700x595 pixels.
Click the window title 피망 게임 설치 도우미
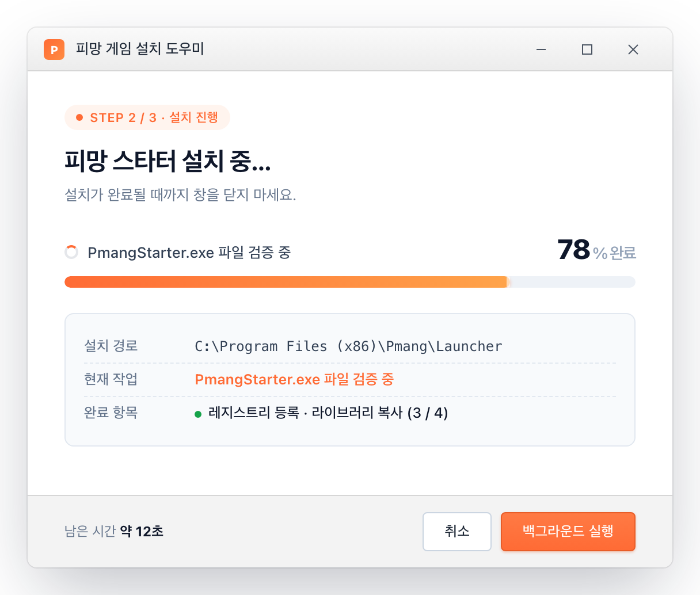tap(140, 49)
